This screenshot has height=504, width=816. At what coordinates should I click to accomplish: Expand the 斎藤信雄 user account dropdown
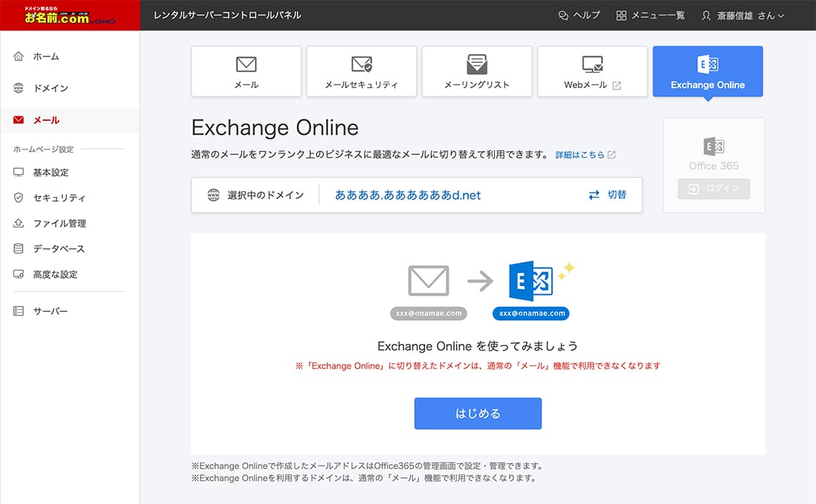[743, 16]
